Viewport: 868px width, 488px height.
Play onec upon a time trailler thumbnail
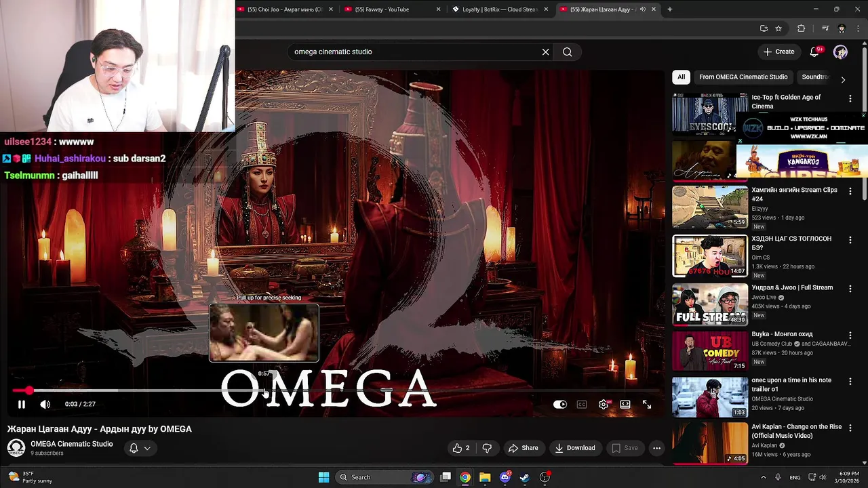[710, 396]
